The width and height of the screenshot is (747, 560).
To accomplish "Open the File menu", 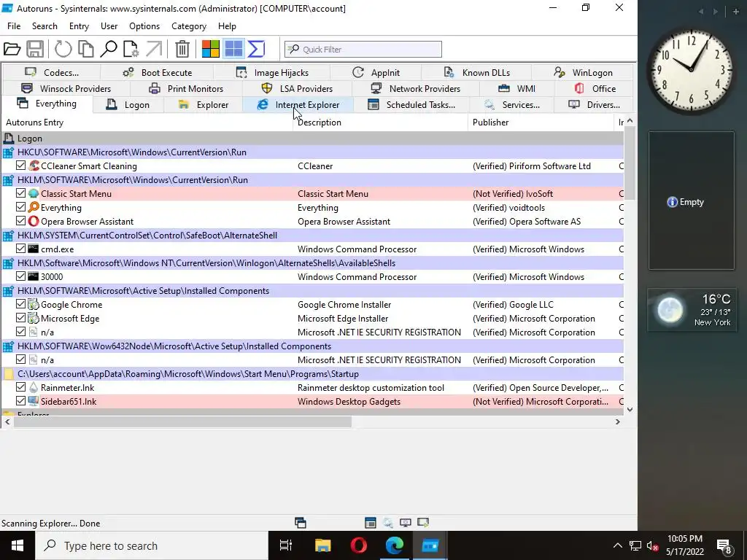I will point(14,26).
